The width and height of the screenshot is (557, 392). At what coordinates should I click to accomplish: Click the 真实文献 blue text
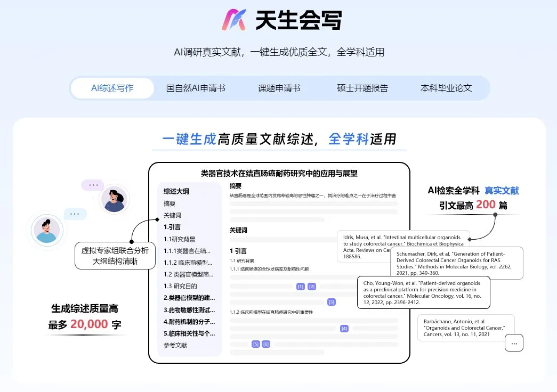coord(502,191)
